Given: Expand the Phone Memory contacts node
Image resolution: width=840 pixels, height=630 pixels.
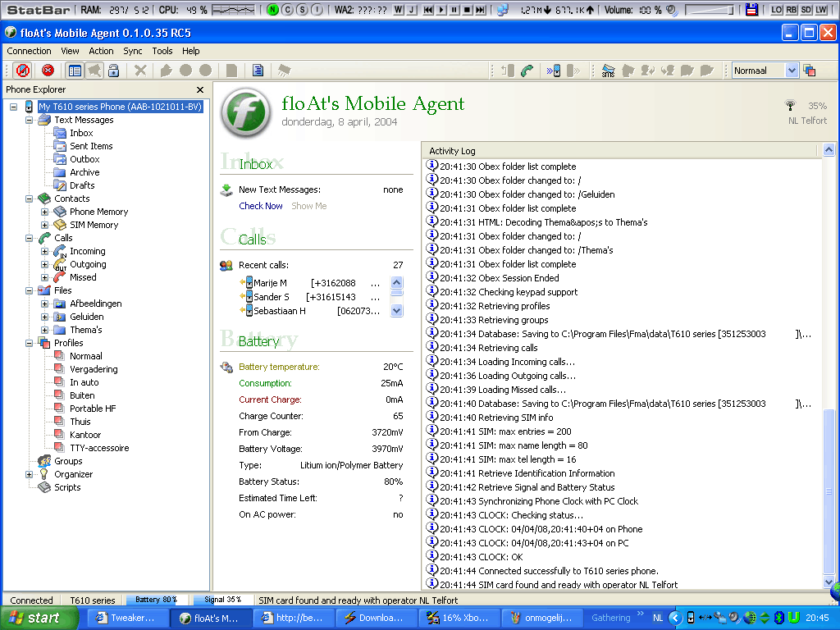Looking at the screenshot, I should click(45, 212).
